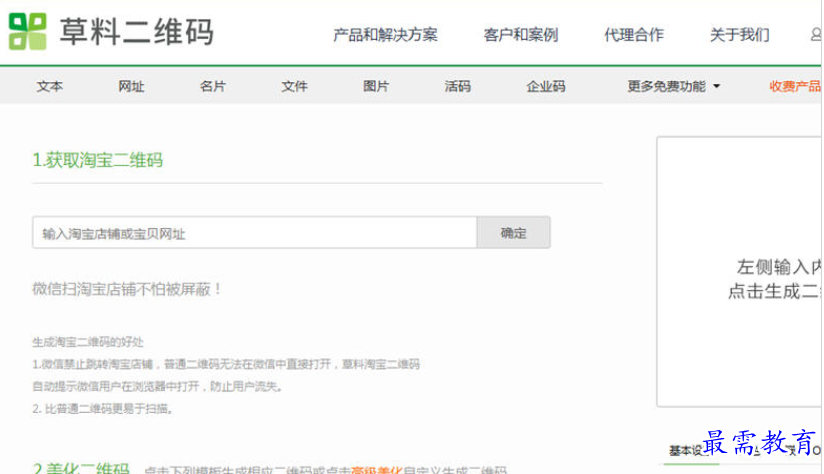Switch to the 文件 tab
The width and height of the screenshot is (824, 474).
tap(294, 86)
